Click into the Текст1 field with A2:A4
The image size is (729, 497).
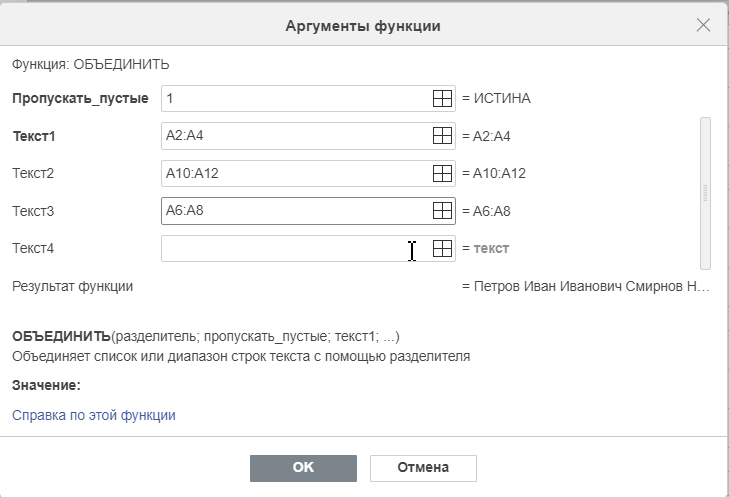coord(308,136)
